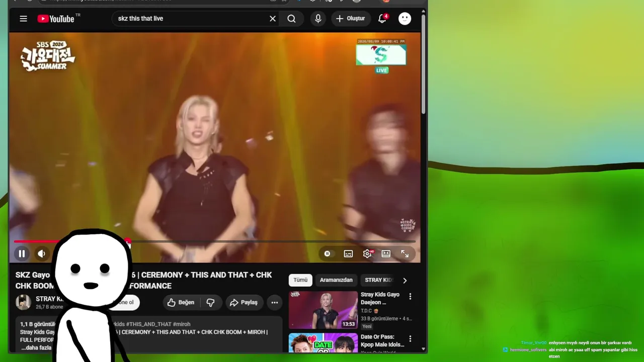Click the #miroh hashtag
The height and width of the screenshot is (362, 644).
click(182, 324)
